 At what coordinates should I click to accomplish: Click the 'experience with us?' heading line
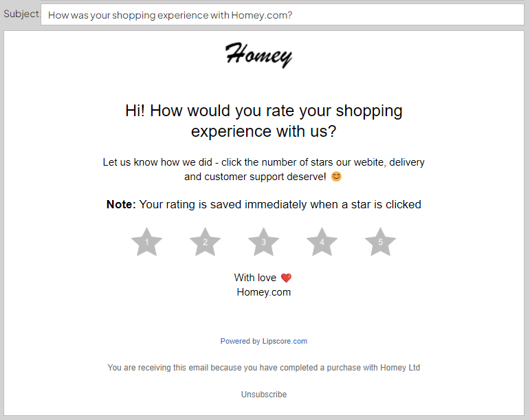263,131
